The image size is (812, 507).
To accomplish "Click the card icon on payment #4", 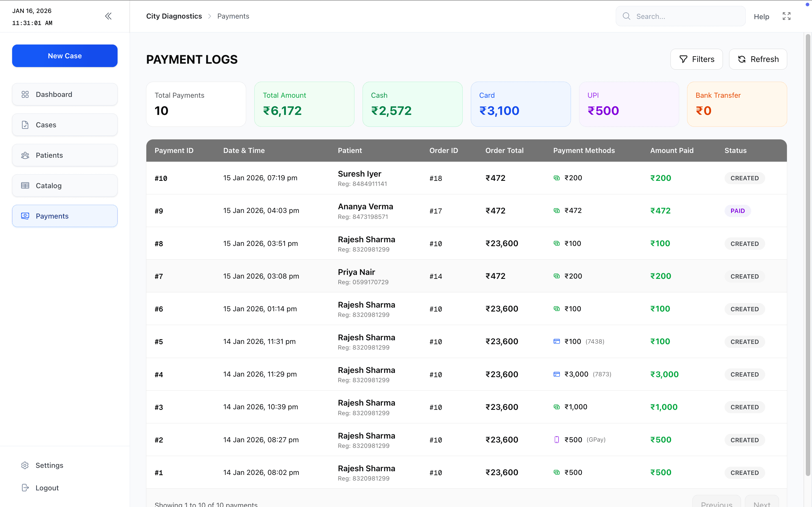I will pos(556,374).
